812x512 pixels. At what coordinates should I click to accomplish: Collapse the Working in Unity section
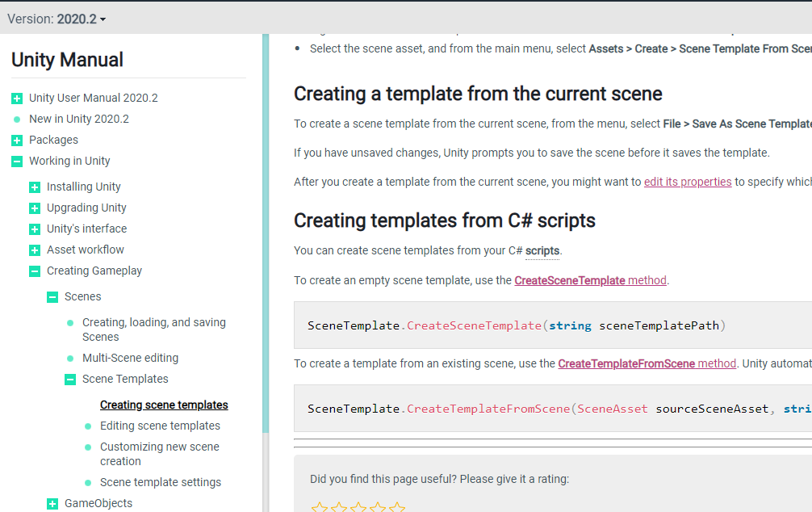(x=17, y=162)
